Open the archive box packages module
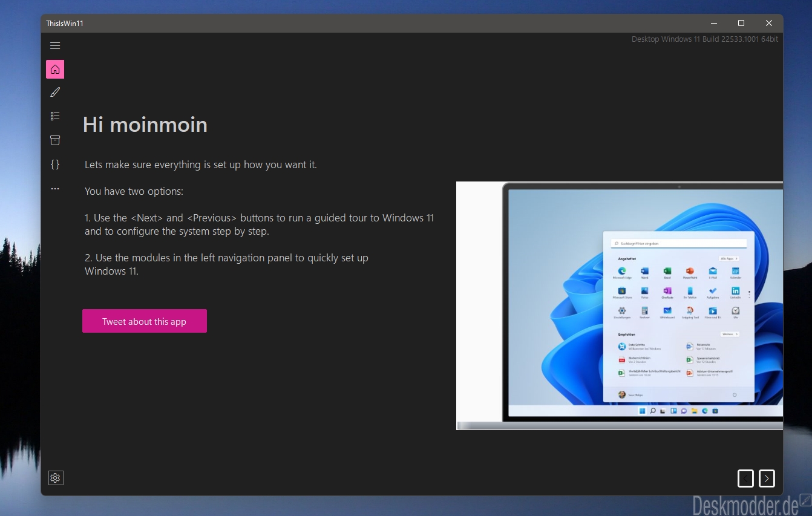 click(x=55, y=140)
